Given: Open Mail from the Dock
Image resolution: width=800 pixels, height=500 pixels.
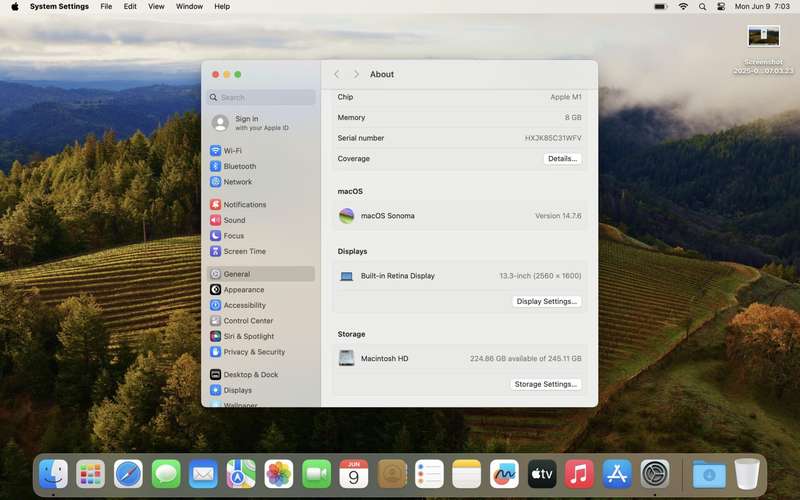Looking at the screenshot, I should click(204, 474).
